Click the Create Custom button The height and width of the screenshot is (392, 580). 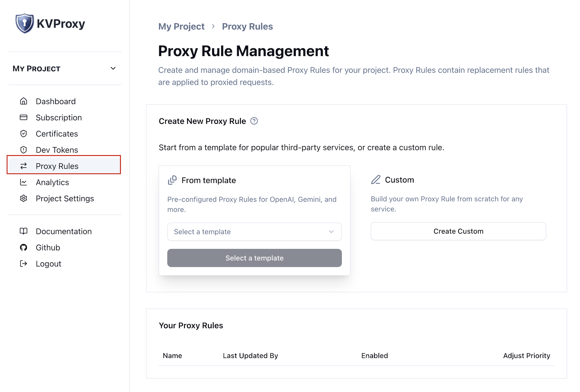(x=458, y=231)
